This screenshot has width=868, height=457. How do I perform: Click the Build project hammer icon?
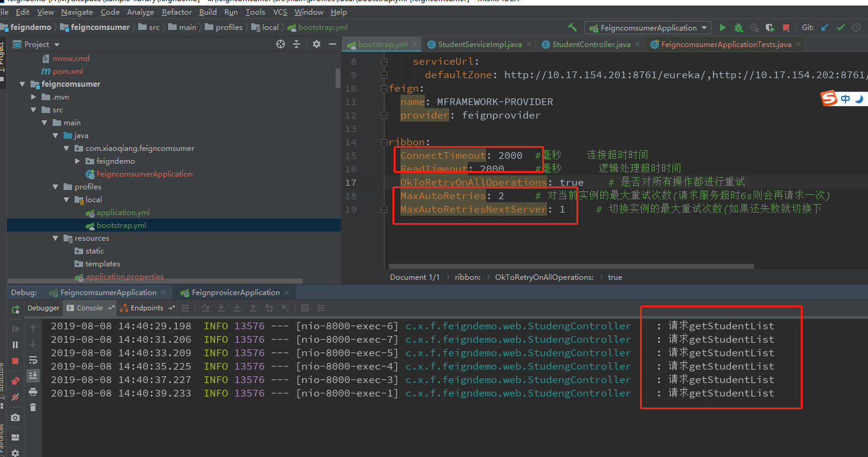(572, 27)
